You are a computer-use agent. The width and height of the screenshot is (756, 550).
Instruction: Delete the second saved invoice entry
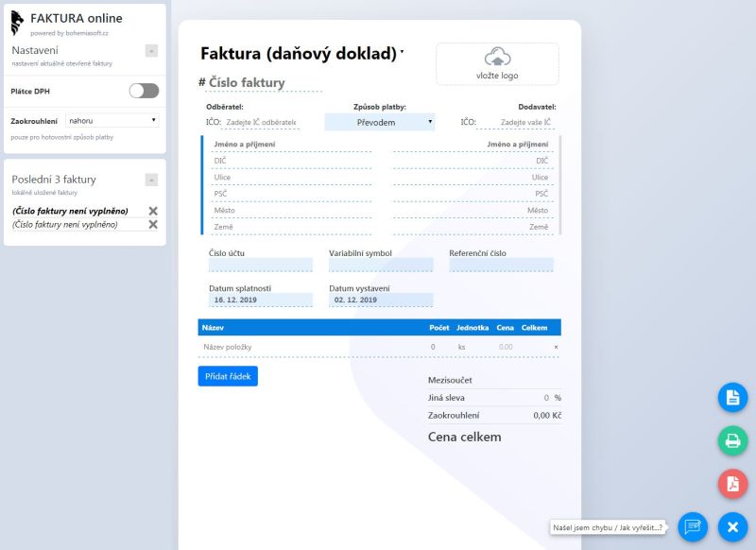153,225
